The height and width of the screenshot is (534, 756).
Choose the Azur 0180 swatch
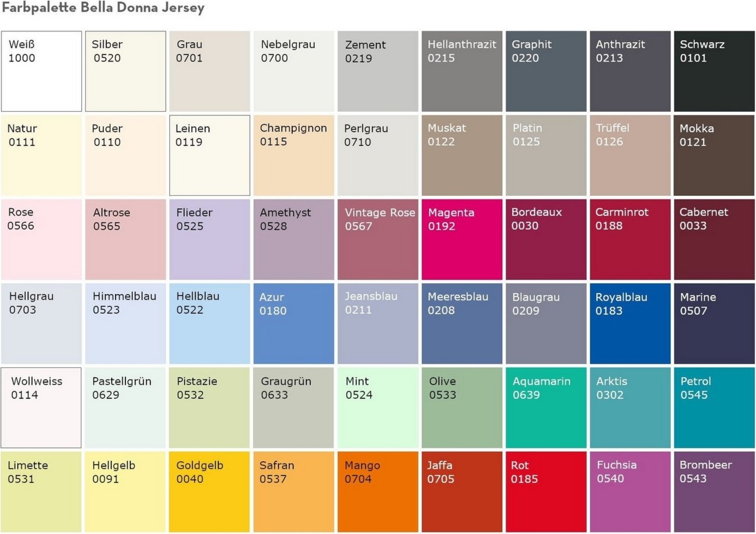293,324
